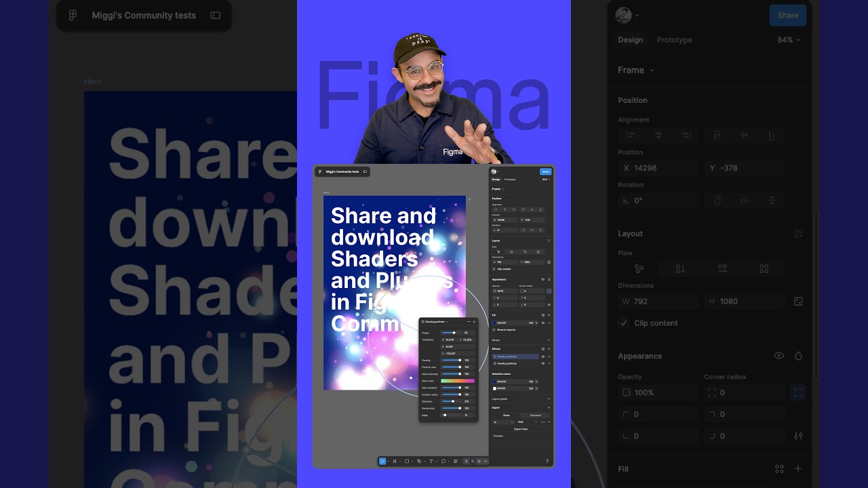868x488 pixels.
Task: Click X position field showing 14296 in background panel
Action: [658, 168]
